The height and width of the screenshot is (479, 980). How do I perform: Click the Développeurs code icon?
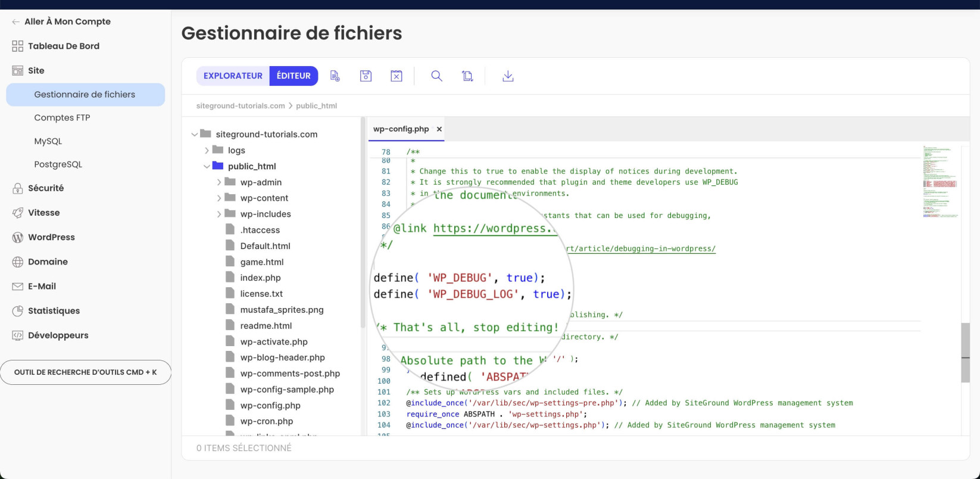click(x=17, y=335)
